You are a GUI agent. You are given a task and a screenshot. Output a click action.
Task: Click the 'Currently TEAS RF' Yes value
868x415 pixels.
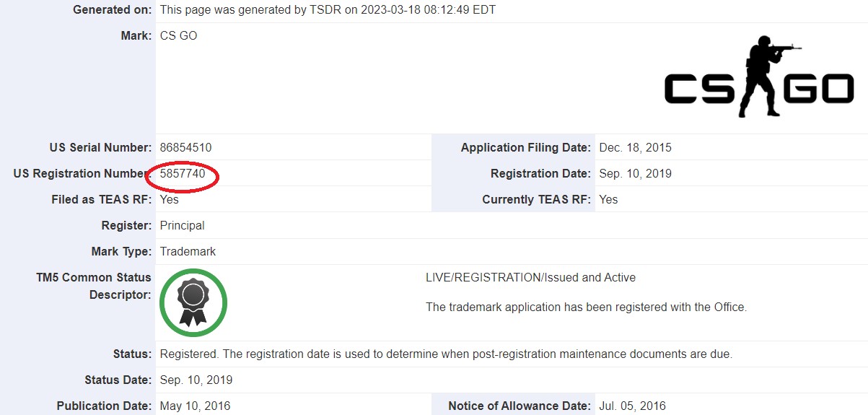pyautogui.click(x=608, y=200)
